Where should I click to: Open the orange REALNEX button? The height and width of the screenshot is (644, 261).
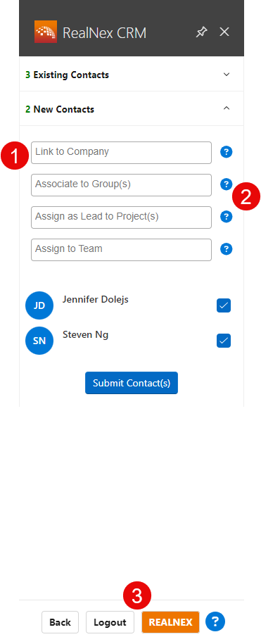point(170,622)
